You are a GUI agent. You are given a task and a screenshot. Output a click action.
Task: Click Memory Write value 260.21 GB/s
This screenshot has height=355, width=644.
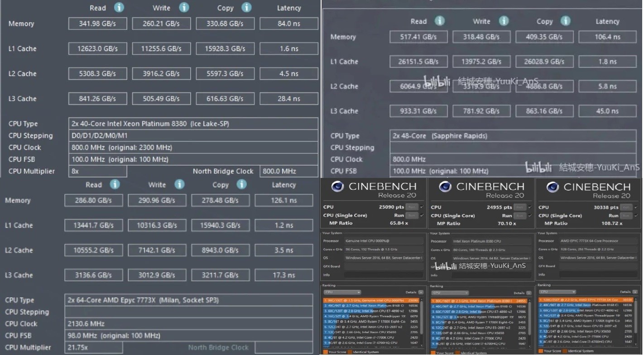pos(161,24)
